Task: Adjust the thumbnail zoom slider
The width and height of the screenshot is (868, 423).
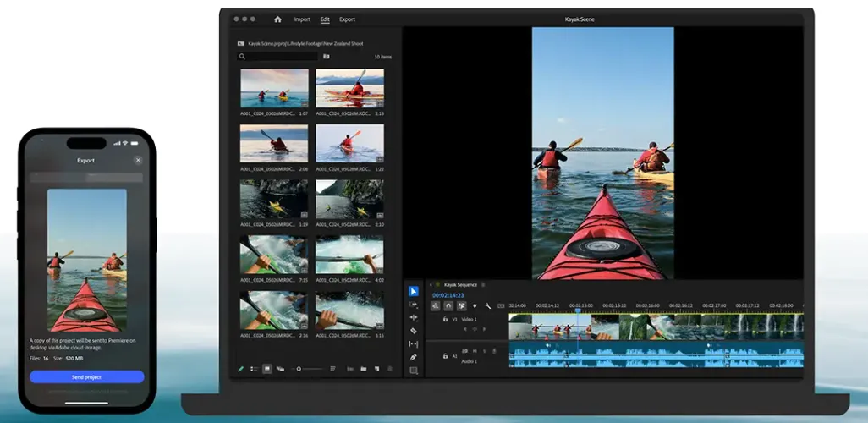Action: tap(299, 369)
